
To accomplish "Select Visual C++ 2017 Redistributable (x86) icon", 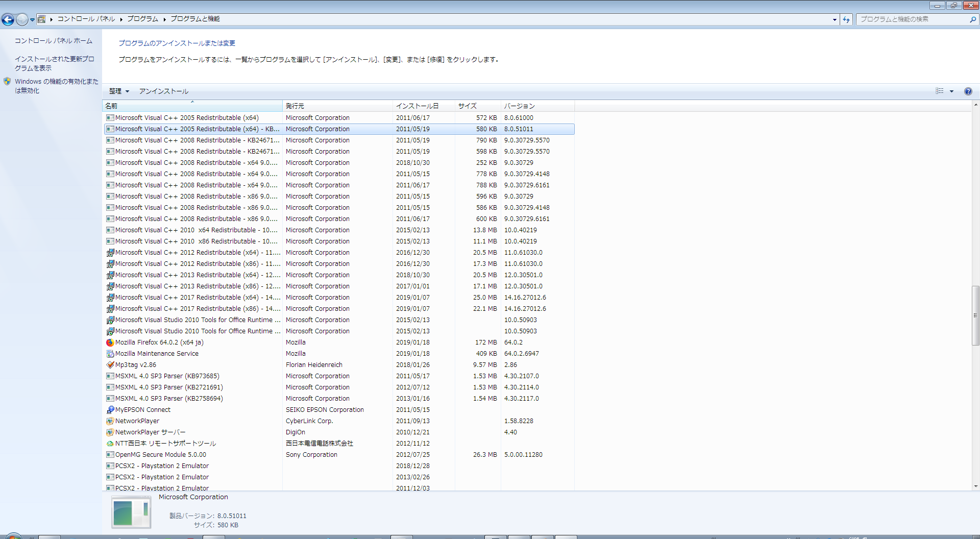I will point(110,309).
